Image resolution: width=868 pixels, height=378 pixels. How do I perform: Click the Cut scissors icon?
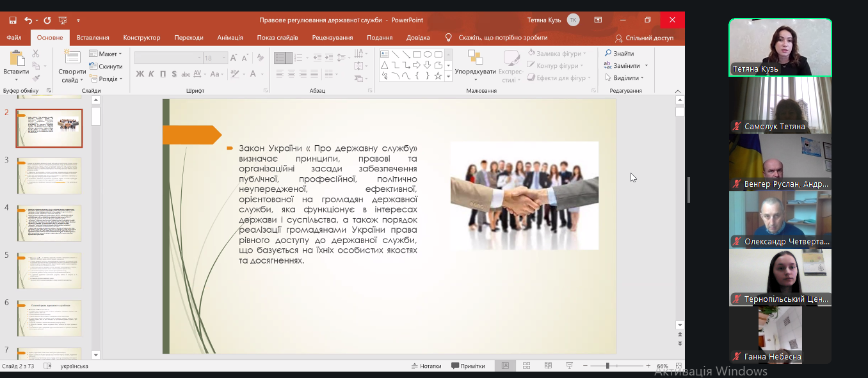[36, 54]
